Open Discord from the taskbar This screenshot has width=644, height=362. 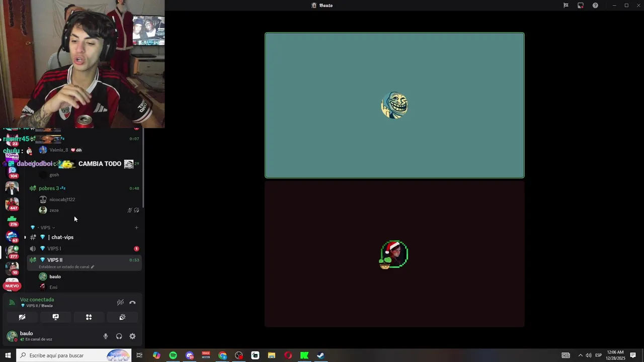(x=190, y=355)
